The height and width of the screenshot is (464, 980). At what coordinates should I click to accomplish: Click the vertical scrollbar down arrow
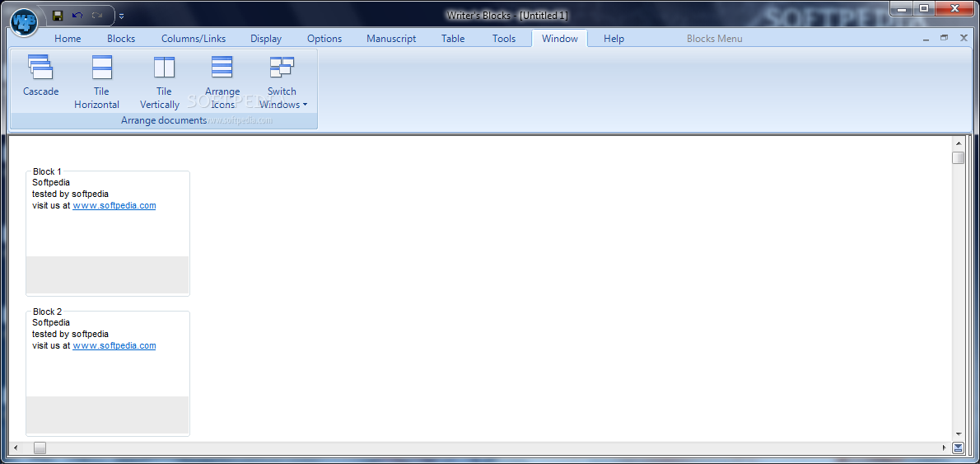(x=958, y=434)
